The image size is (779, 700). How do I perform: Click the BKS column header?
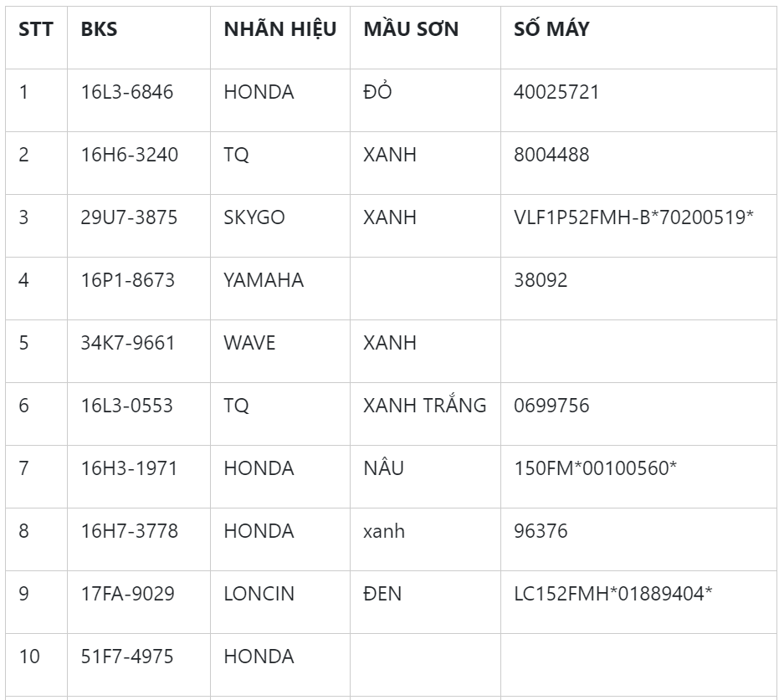pyautogui.click(x=99, y=29)
